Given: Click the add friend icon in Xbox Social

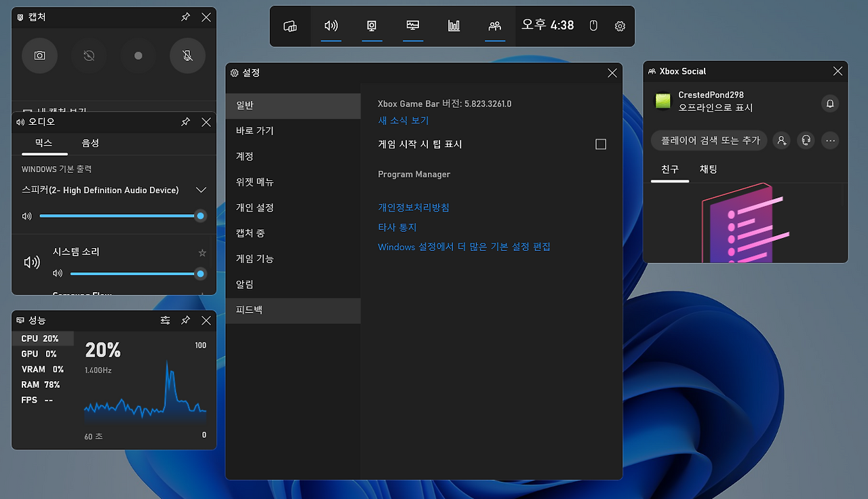Looking at the screenshot, I should pyautogui.click(x=782, y=140).
